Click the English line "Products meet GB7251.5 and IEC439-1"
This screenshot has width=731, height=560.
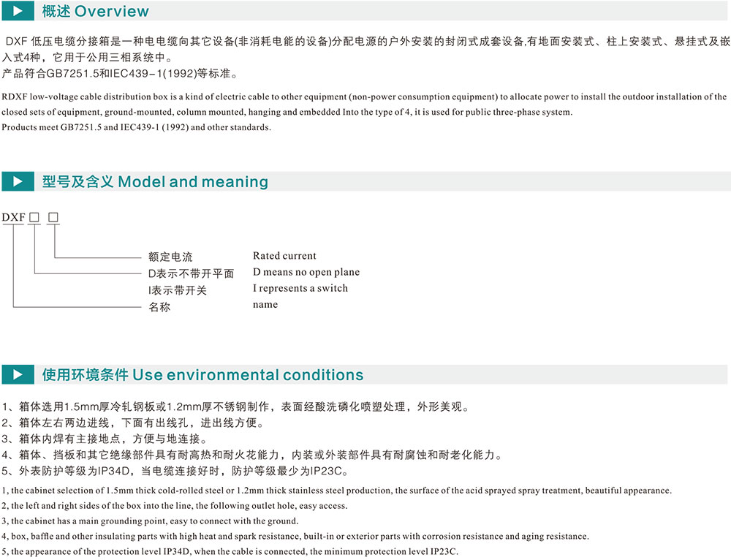pyautogui.click(x=136, y=127)
